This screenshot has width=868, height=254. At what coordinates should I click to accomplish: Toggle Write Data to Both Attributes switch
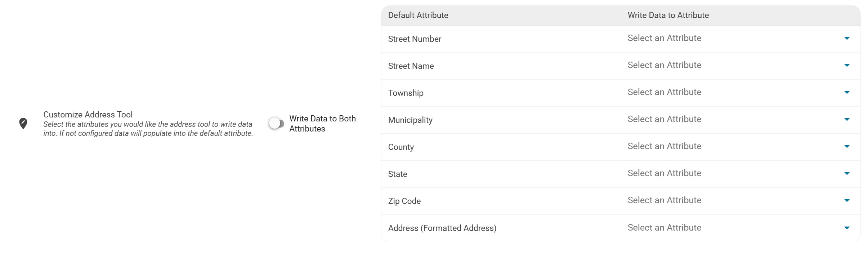point(276,123)
